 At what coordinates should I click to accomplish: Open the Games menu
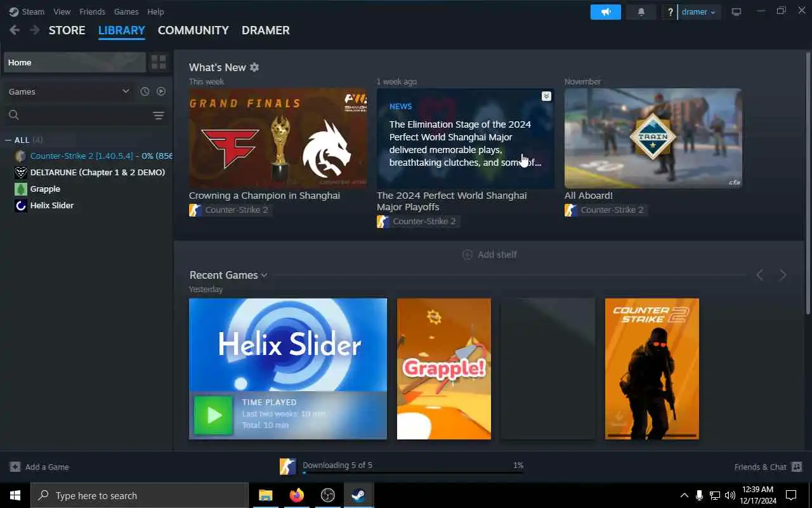coord(126,12)
